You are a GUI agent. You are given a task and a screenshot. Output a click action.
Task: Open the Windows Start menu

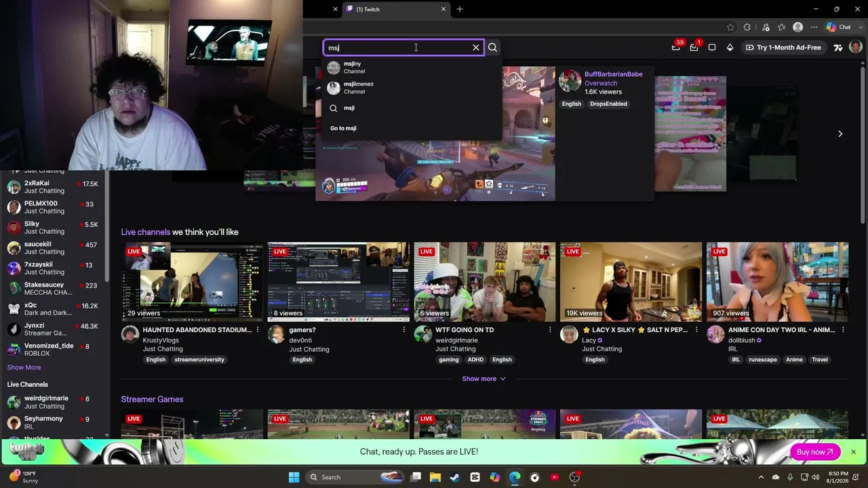(294, 477)
